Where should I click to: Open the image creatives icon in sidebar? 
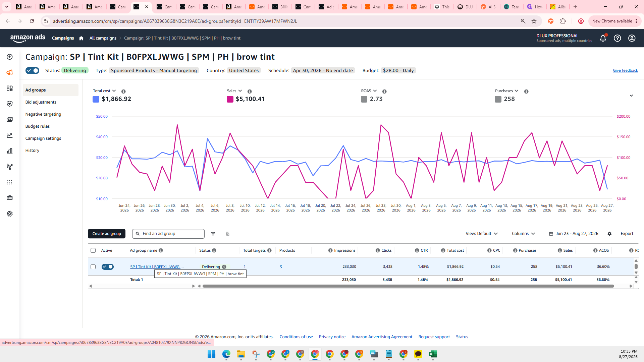tap(10, 120)
